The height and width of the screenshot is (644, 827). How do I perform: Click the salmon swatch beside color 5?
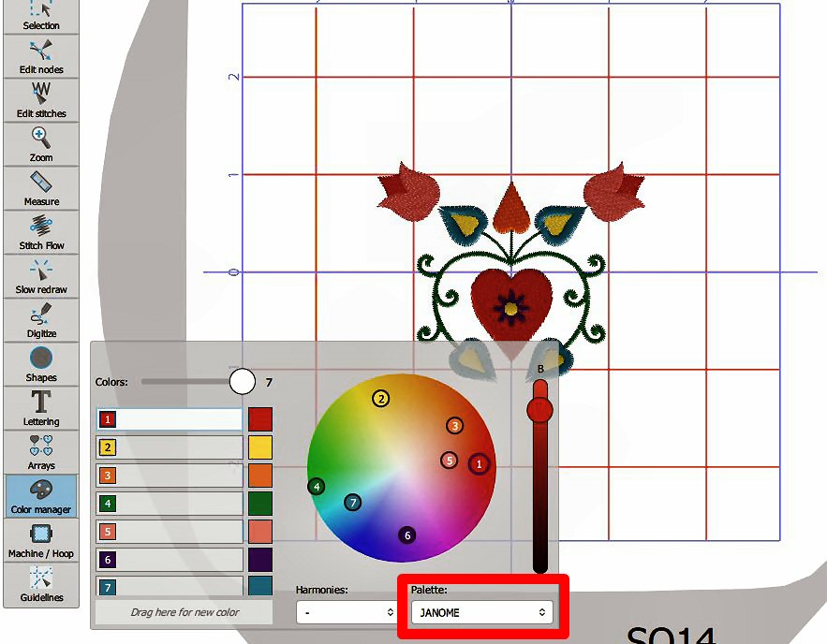tap(260, 532)
